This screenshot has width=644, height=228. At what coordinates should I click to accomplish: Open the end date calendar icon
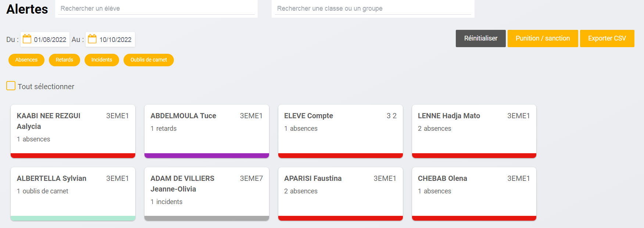click(x=92, y=39)
